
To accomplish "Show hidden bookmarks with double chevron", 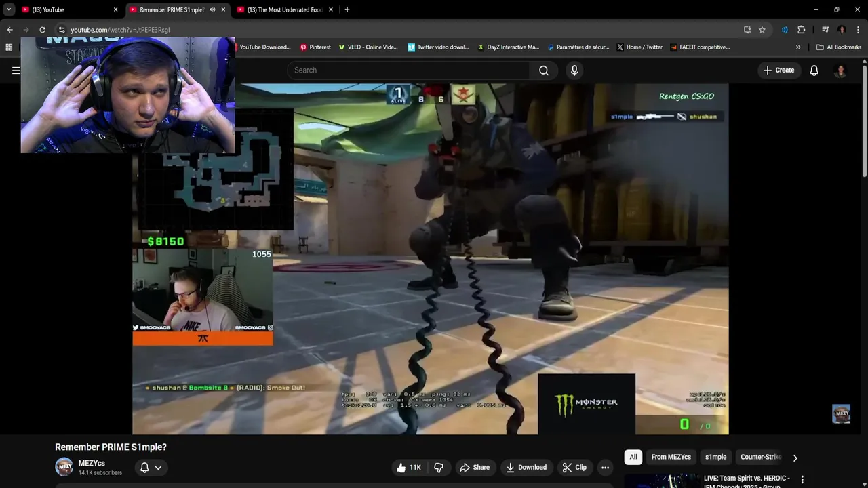I will [798, 47].
